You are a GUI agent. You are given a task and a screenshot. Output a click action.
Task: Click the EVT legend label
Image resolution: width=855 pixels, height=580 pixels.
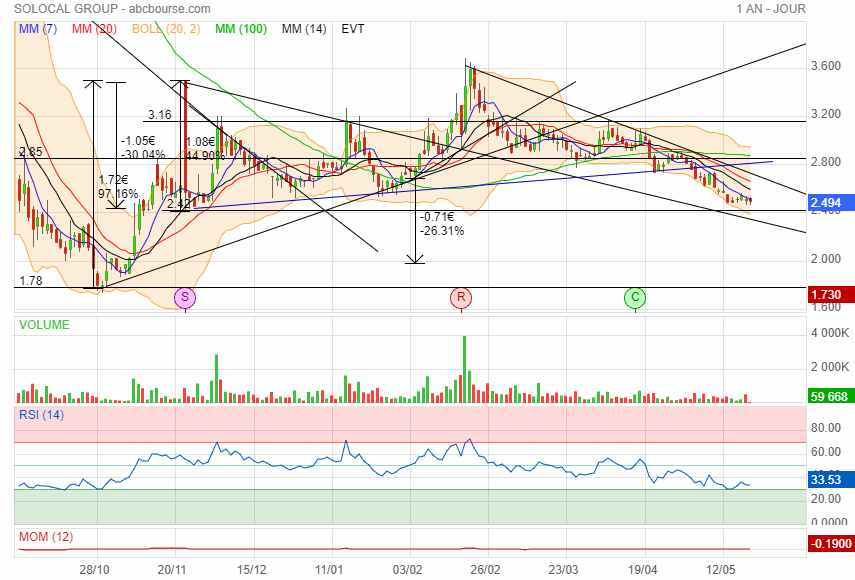(353, 29)
